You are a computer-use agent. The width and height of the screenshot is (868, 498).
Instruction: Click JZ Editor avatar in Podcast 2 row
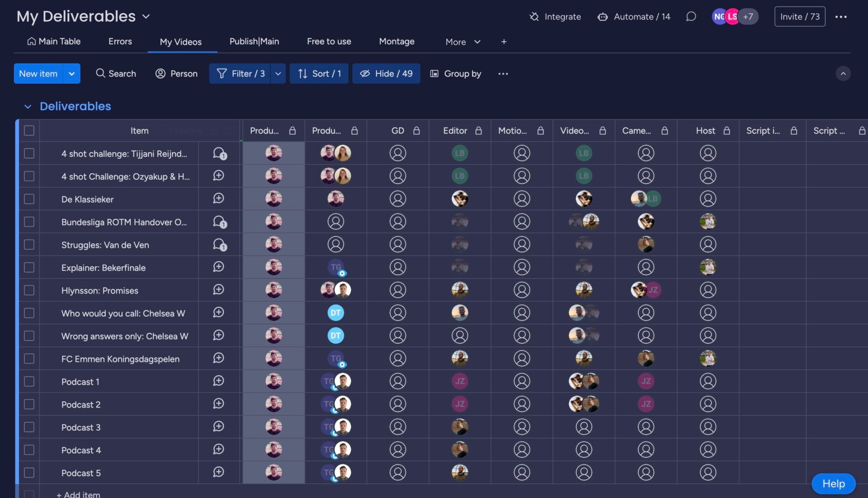tap(460, 404)
